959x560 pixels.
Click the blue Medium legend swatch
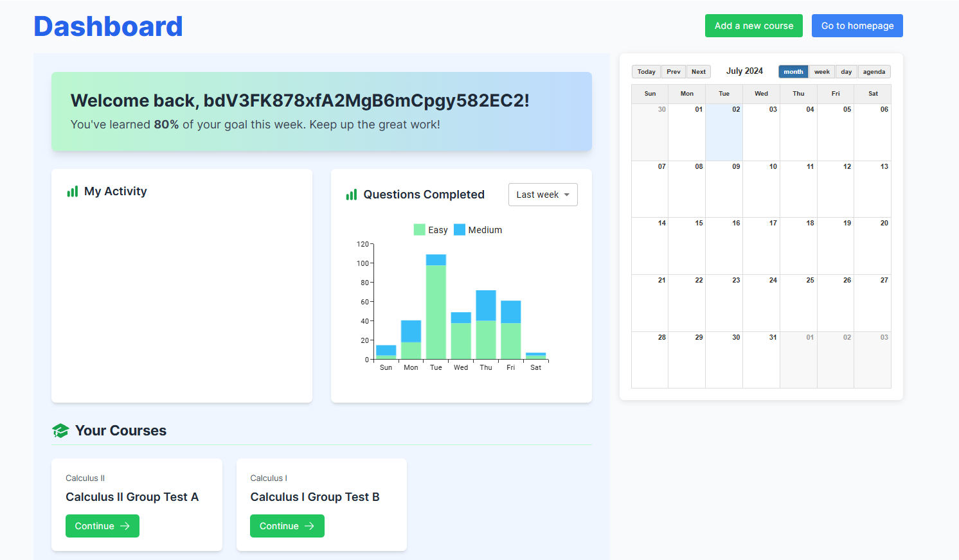coord(460,229)
